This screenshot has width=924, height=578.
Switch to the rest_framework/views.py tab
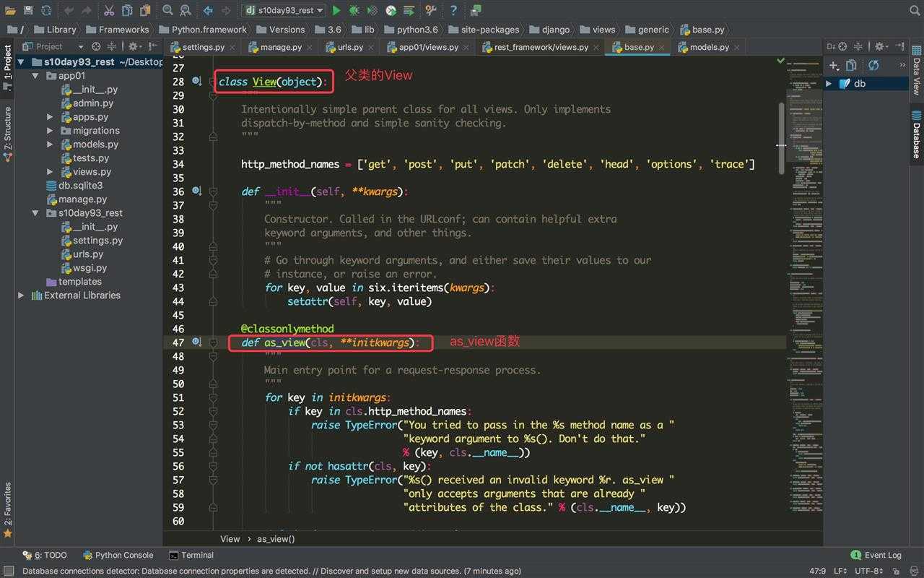click(541, 47)
